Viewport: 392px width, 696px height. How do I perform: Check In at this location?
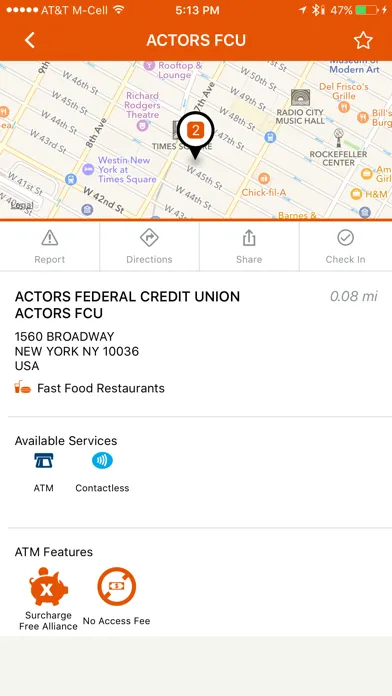tap(345, 247)
